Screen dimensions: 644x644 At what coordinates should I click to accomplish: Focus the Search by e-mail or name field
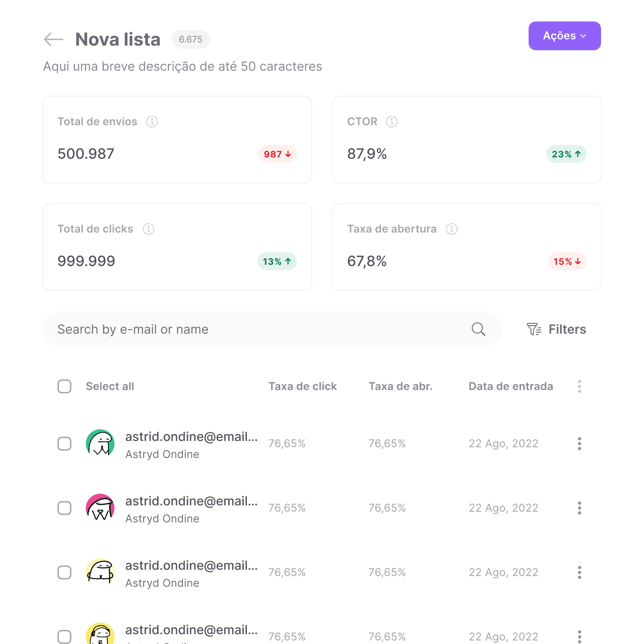pos(272,329)
